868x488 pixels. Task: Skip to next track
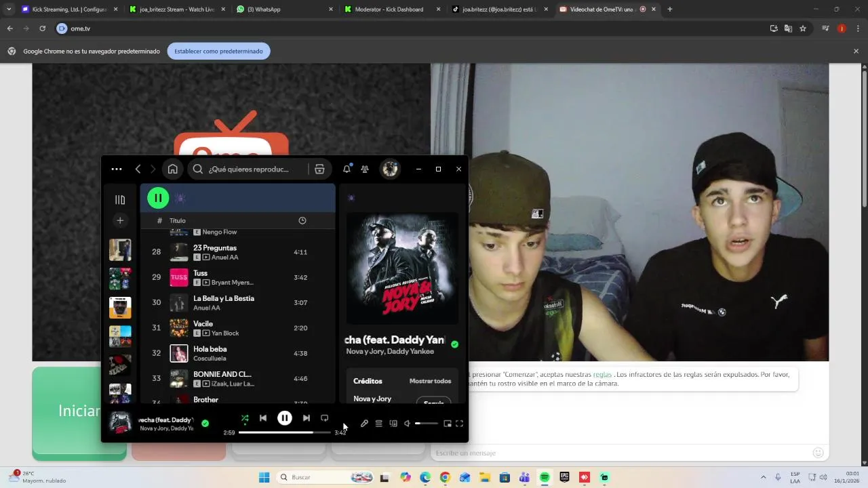point(307,418)
